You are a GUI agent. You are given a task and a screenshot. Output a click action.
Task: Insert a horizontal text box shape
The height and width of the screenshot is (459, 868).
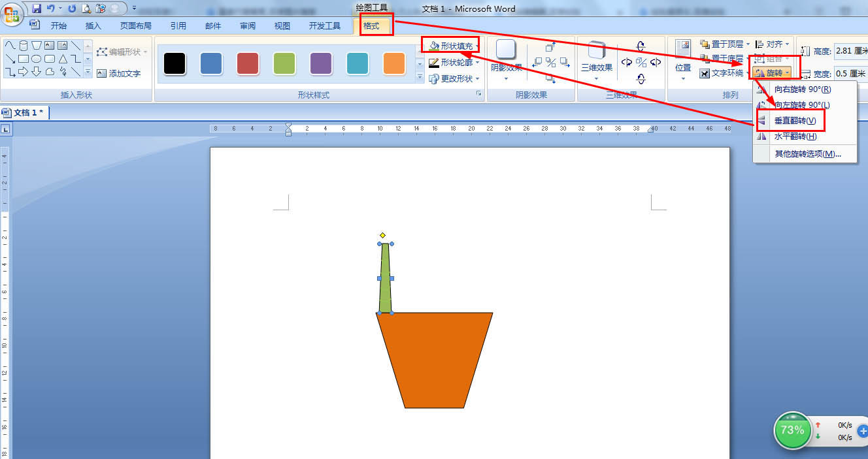(x=49, y=45)
